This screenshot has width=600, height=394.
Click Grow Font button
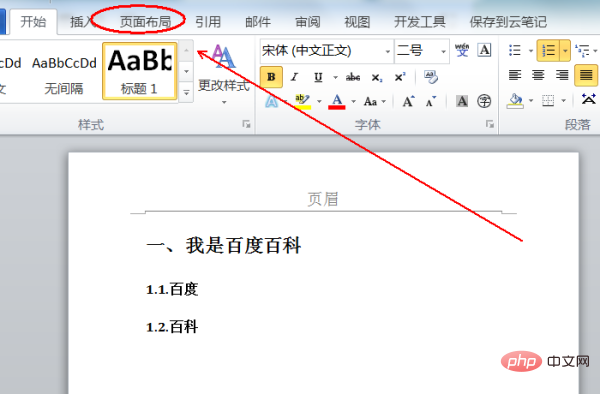[408, 101]
